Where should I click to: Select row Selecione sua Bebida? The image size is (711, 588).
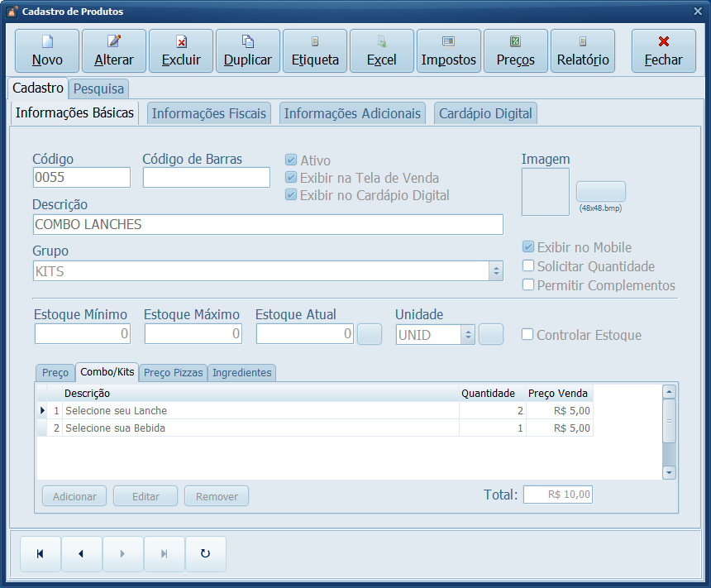coord(315,428)
